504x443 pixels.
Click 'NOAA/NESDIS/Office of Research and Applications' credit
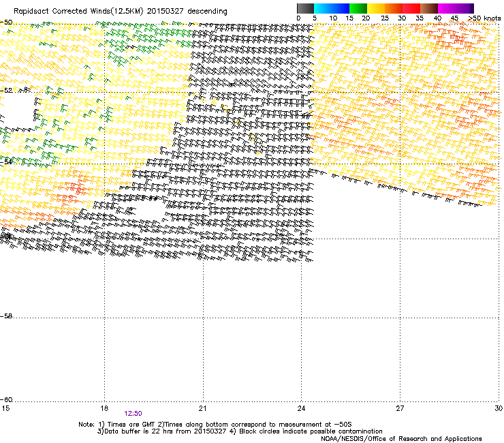(401, 439)
